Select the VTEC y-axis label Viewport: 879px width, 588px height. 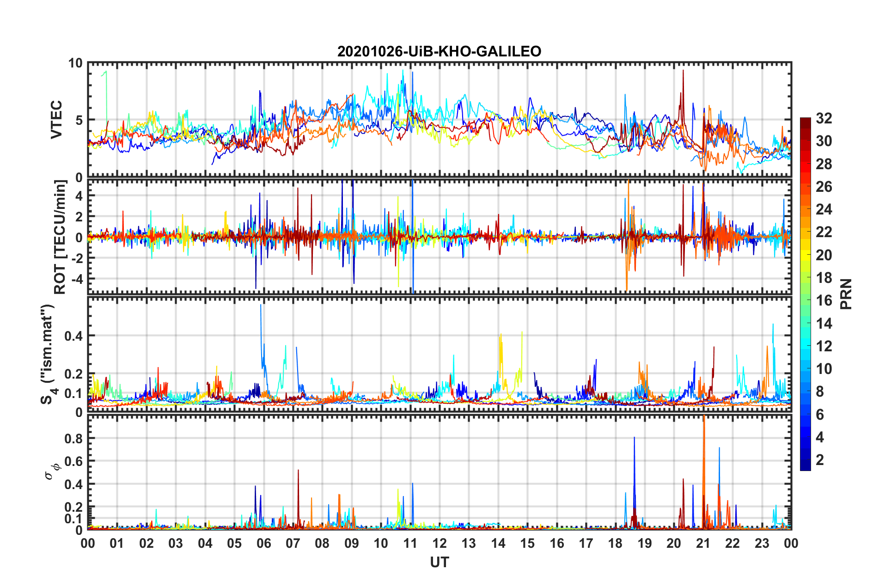56,120
